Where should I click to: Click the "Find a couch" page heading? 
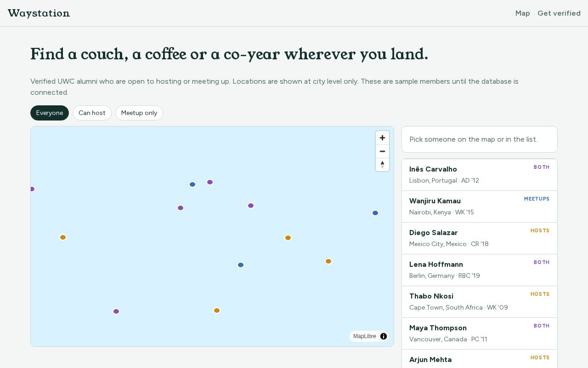pyautogui.click(x=229, y=54)
